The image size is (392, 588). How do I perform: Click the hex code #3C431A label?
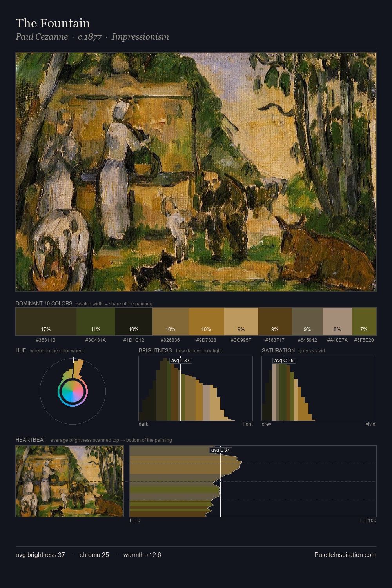[x=96, y=340]
